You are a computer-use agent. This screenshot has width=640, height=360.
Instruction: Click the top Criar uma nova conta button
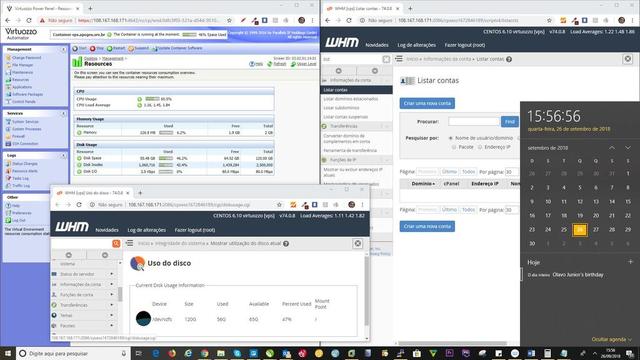427,103
